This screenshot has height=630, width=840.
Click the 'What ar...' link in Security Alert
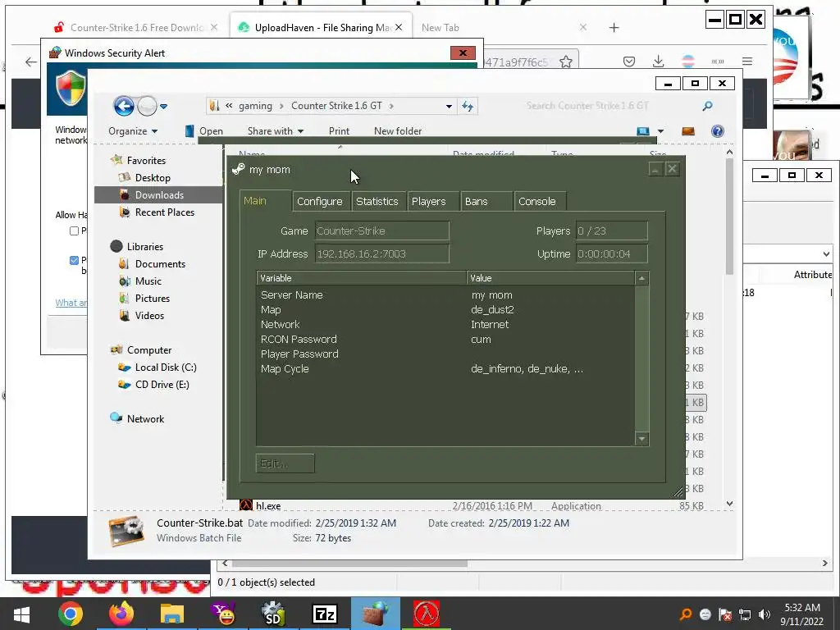tap(71, 303)
